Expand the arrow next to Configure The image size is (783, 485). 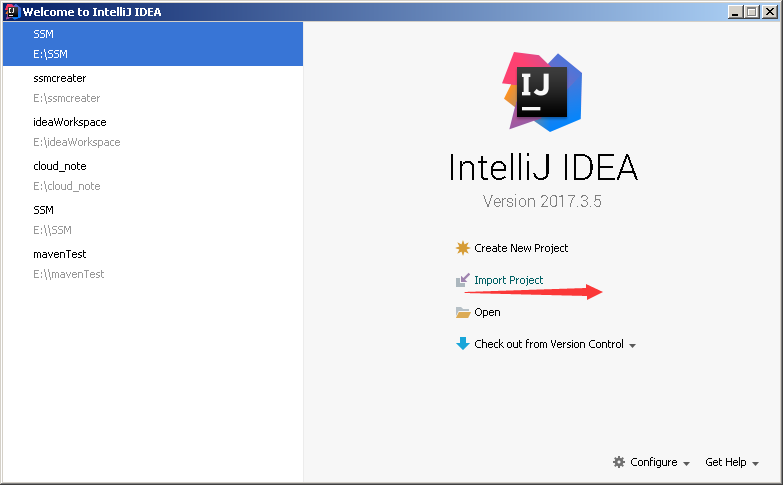(x=687, y=464)
